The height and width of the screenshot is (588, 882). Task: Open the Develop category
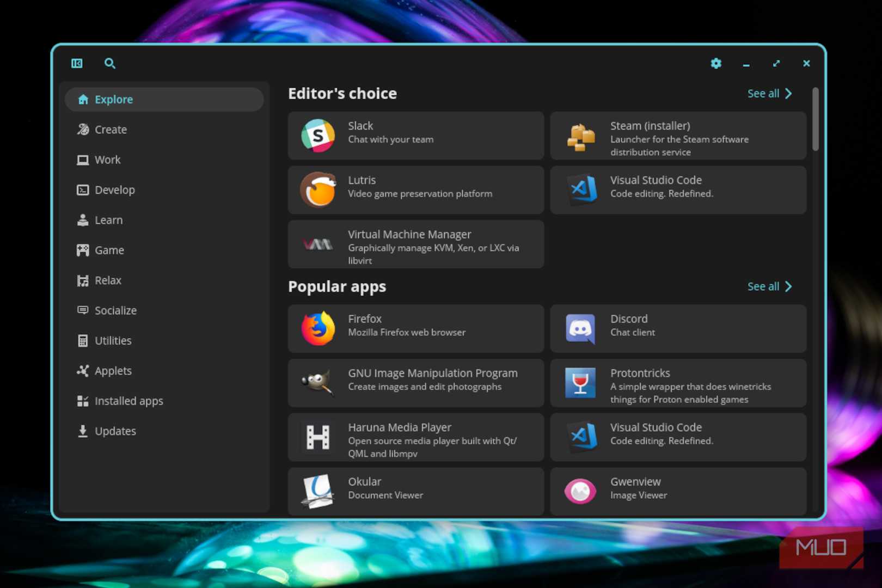pos(164,190)
